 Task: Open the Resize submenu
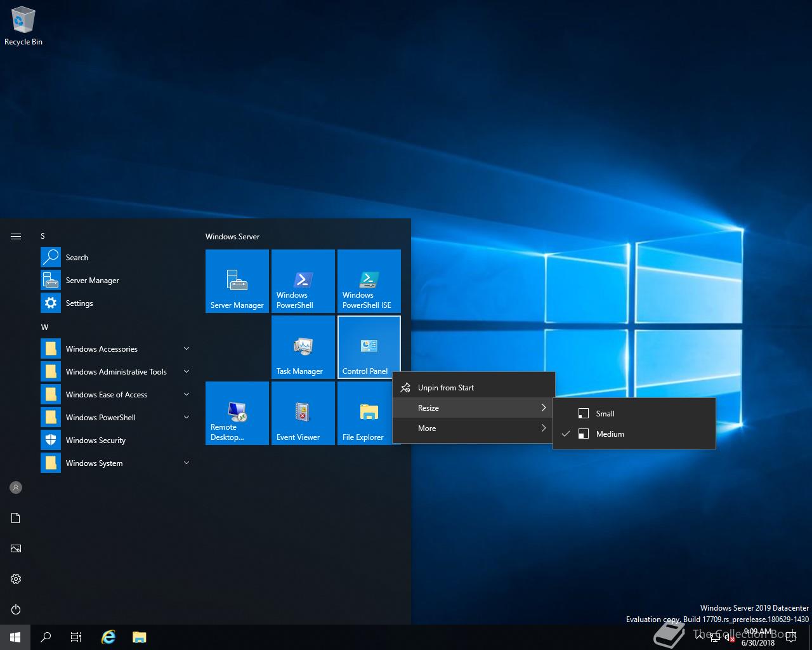[474, 408]
